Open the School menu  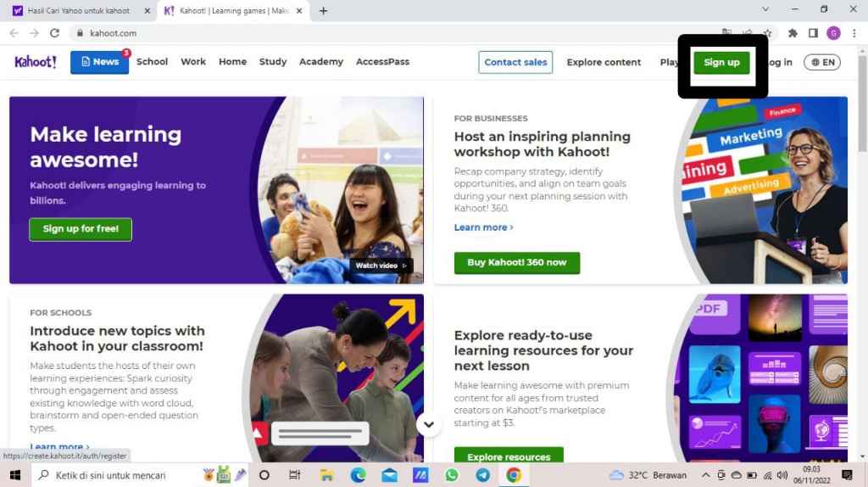(153, 61)
